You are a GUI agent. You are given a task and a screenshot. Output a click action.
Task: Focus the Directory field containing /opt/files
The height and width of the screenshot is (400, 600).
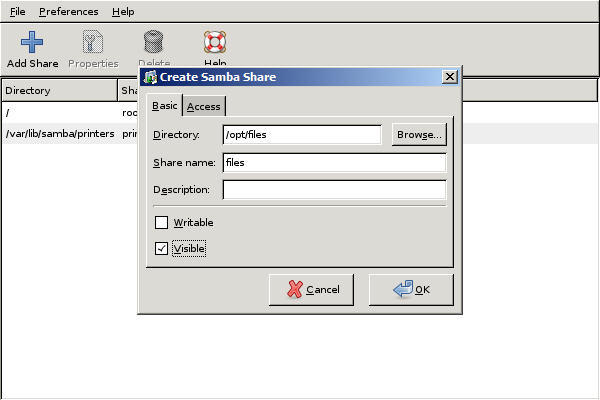click(x=302, y=135)
